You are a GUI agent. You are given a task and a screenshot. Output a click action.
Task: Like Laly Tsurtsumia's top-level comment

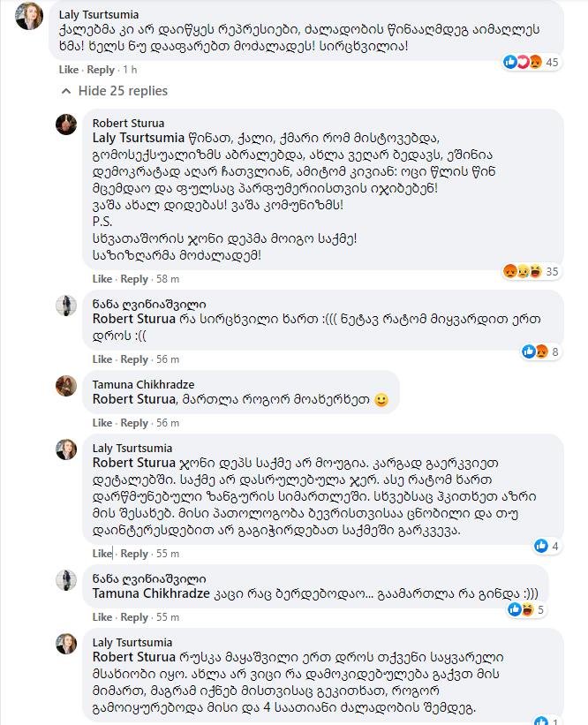(68, 70)
